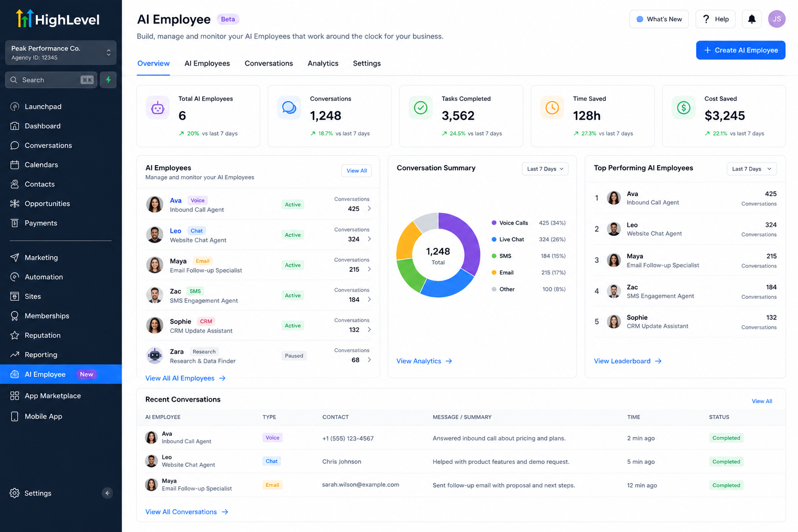Click the orange Email legend dot
798x532 pixels.
click(x=494, y=273)
